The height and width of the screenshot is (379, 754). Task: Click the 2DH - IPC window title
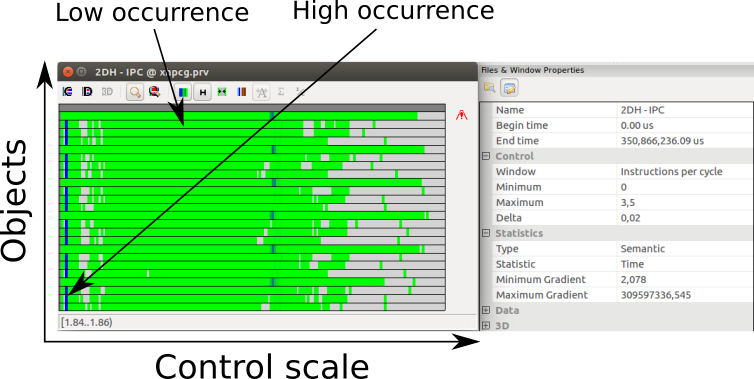click(x=152, y=72)
